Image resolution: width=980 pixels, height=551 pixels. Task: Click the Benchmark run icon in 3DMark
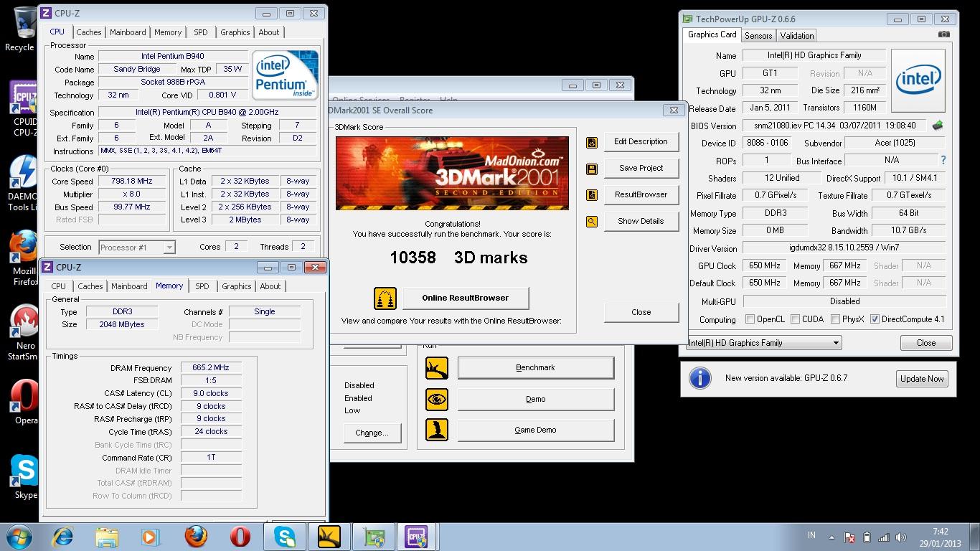(x=437, y=368)
